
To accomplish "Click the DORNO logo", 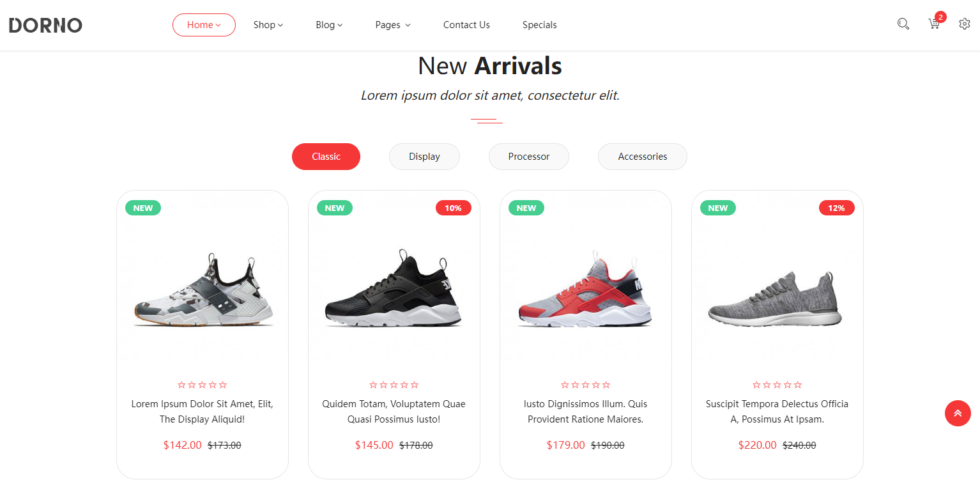I will point(45,26).
